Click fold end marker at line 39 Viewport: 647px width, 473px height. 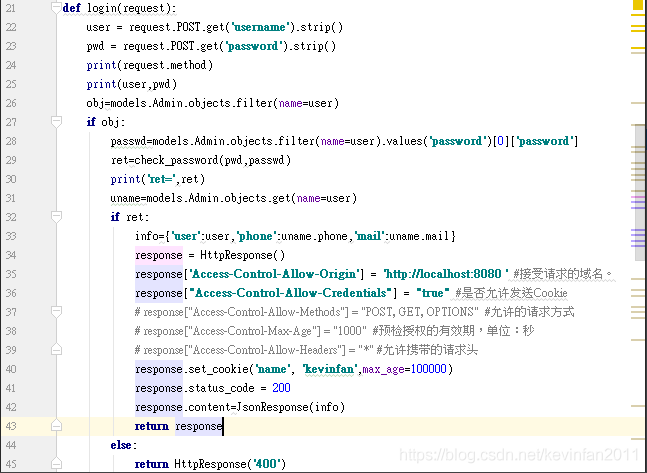[56, 350]
